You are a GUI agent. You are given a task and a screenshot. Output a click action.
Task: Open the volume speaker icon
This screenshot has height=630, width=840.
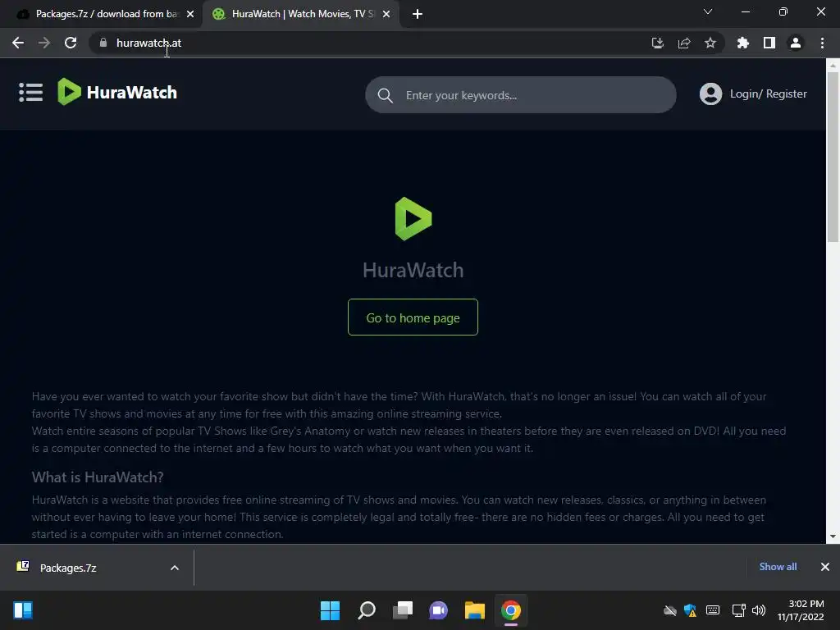coord(759,610)
